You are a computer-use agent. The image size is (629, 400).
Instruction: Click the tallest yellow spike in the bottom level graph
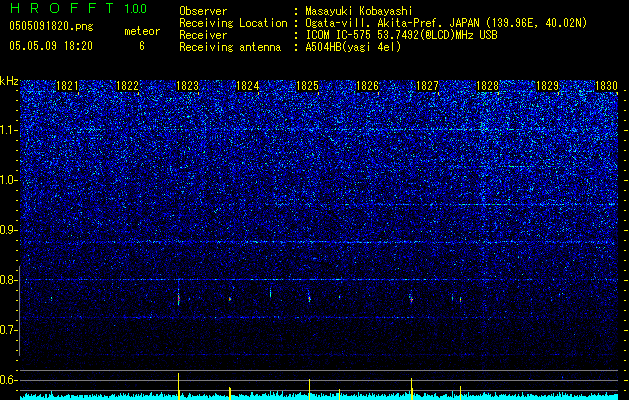[x=179, y=386]
